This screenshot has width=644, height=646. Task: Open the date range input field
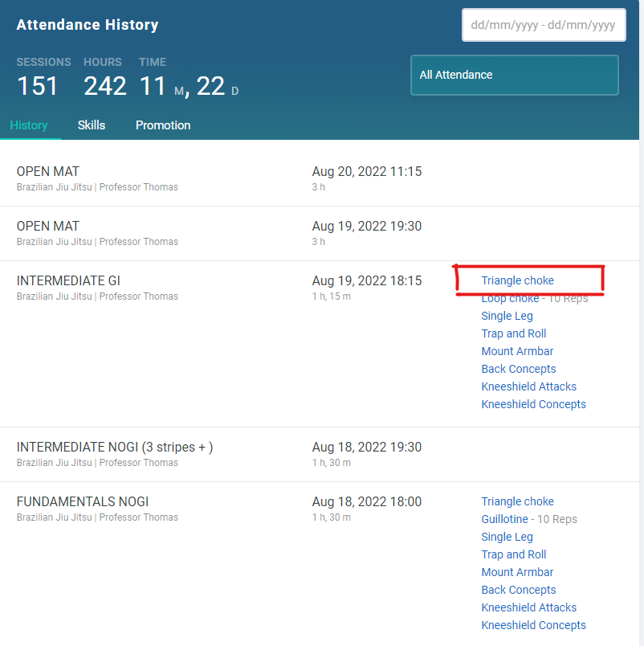(x=544, y=25)
